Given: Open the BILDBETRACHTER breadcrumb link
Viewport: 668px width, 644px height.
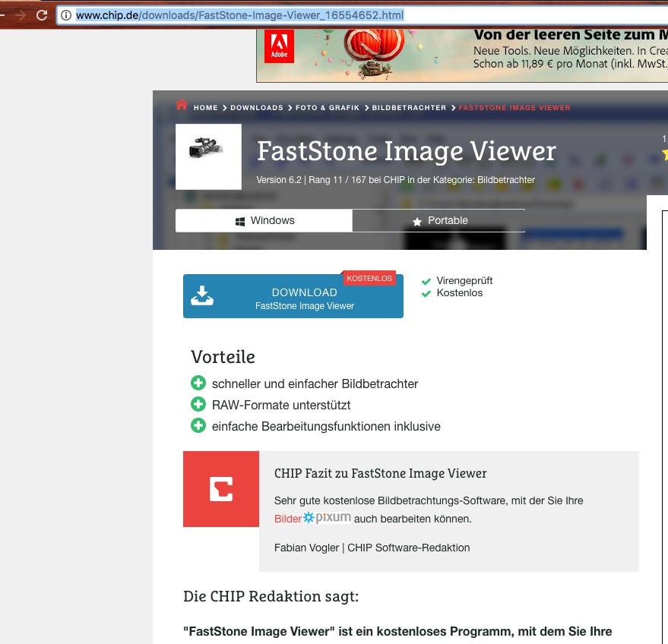Looking at the screenshot, I should [x=409, y=108].
